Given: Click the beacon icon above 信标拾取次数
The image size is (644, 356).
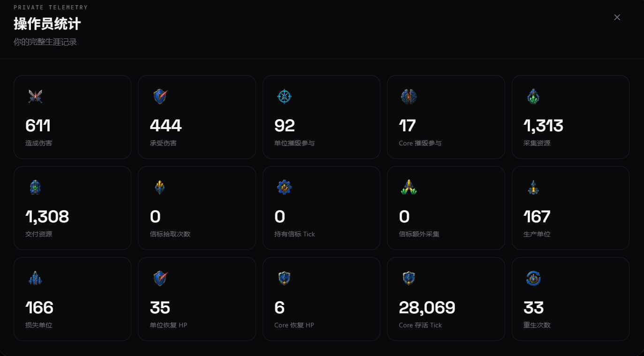Looking at the screenshot, I should point(160,188).
